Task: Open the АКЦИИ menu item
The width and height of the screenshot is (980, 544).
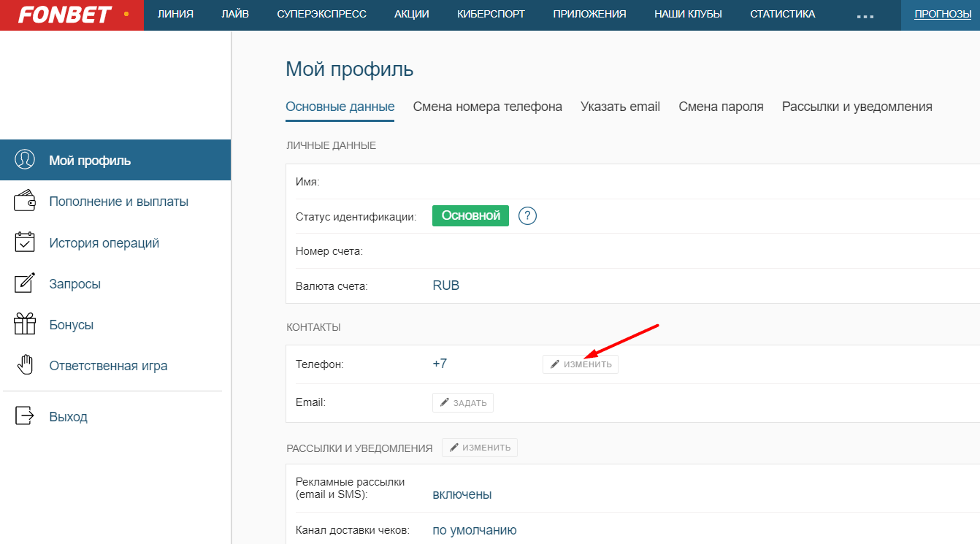Action: [412, 14]
